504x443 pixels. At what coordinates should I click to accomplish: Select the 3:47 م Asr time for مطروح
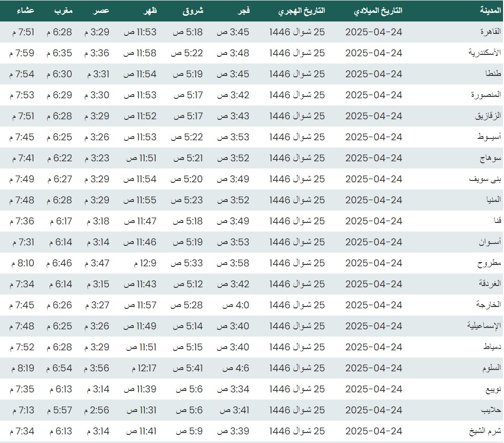[97, 263]
